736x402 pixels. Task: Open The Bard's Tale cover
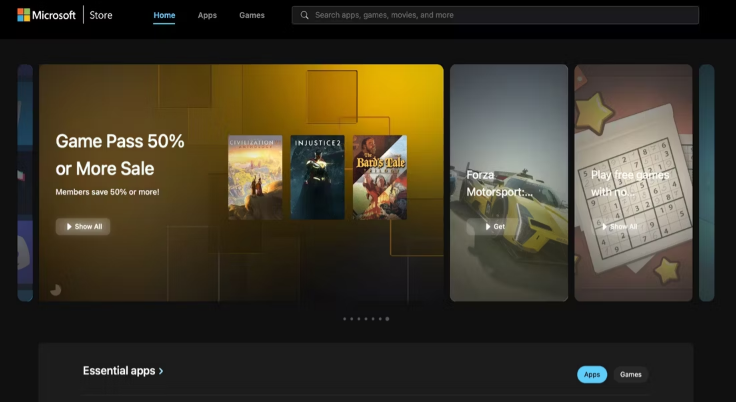[380, 178]
